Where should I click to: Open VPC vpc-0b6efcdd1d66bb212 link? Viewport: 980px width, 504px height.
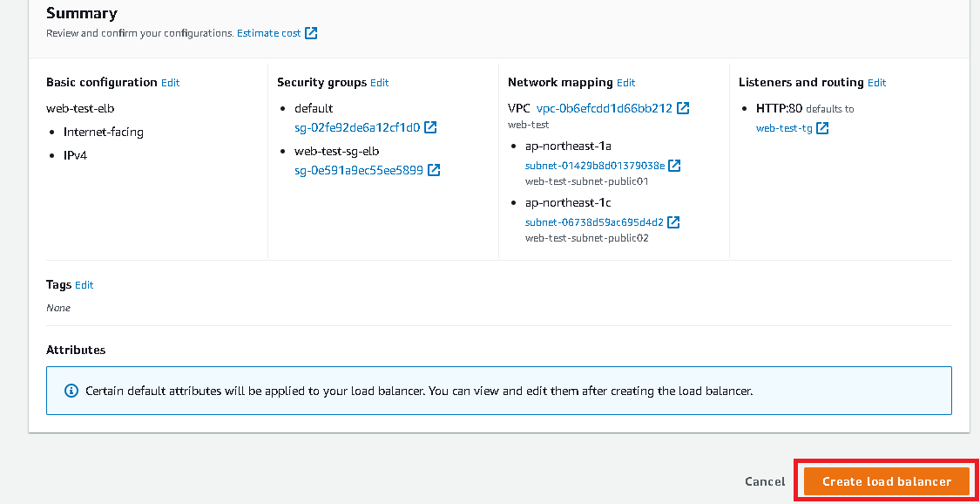[605, 108]
